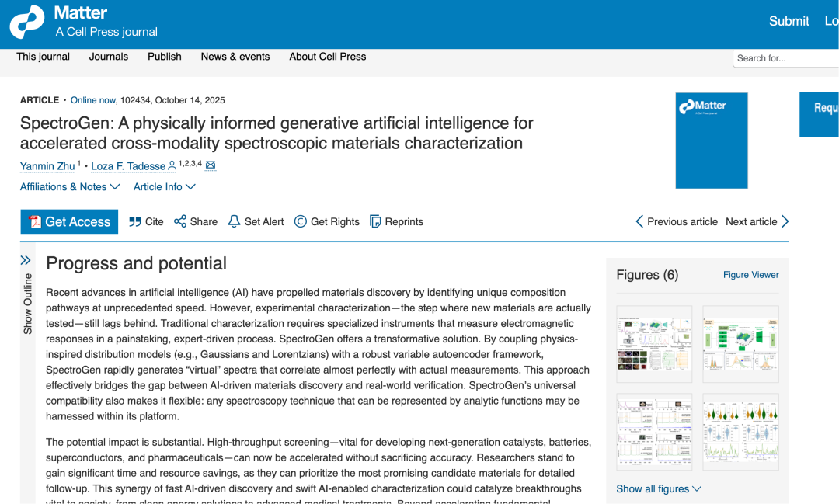Expand the Article Info dropdown
Screen dimensions: 839x504
click(x=164, y=186)
